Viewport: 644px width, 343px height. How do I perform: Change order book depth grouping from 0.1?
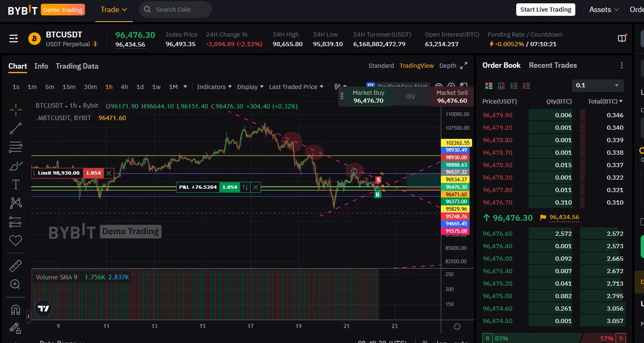[x=598, y=85]
